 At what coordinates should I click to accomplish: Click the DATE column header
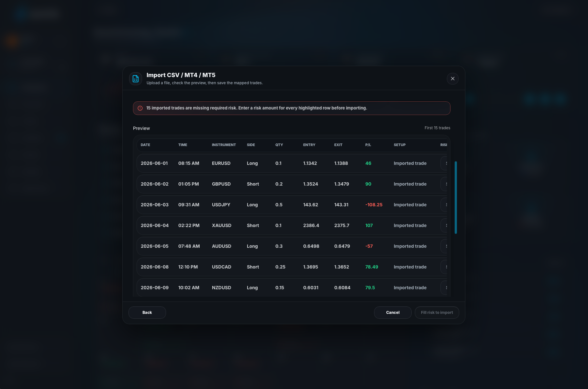click(x=145, y=145)
